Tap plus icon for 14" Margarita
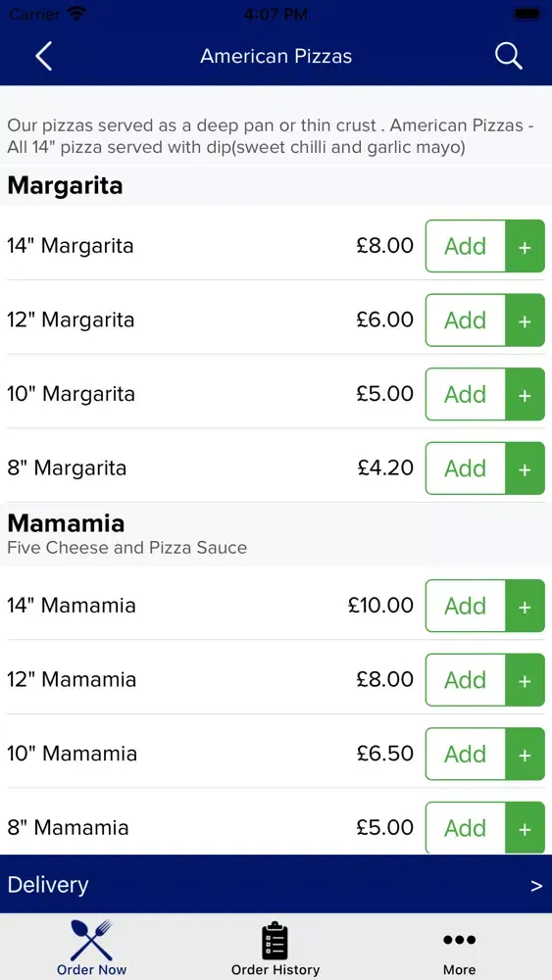This screenshot has height=980, width=552. (x=526, y=246)
